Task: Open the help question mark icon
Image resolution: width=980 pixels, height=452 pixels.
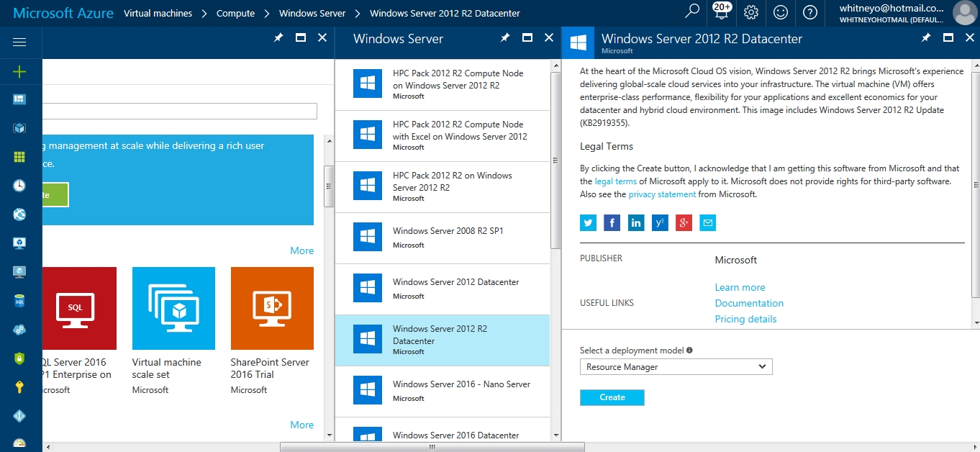Action: 810,12
